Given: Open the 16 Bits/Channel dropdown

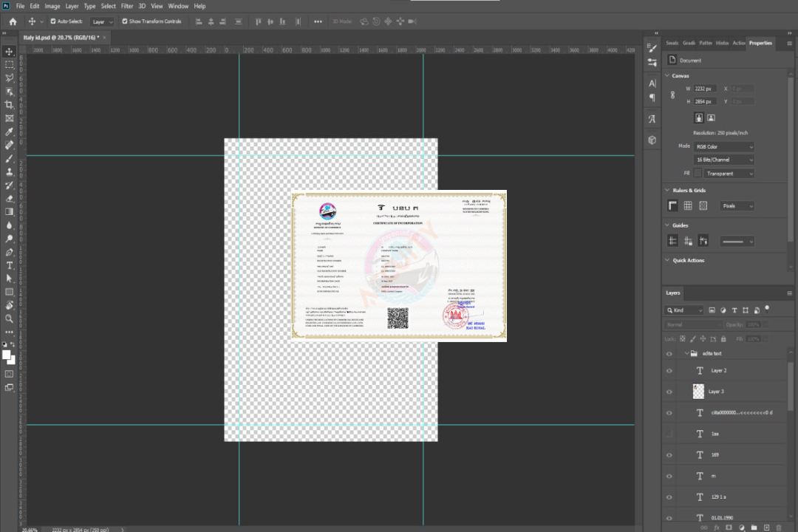Looking at the screenshot, I should pyautogui.click(x=723, y=160).
